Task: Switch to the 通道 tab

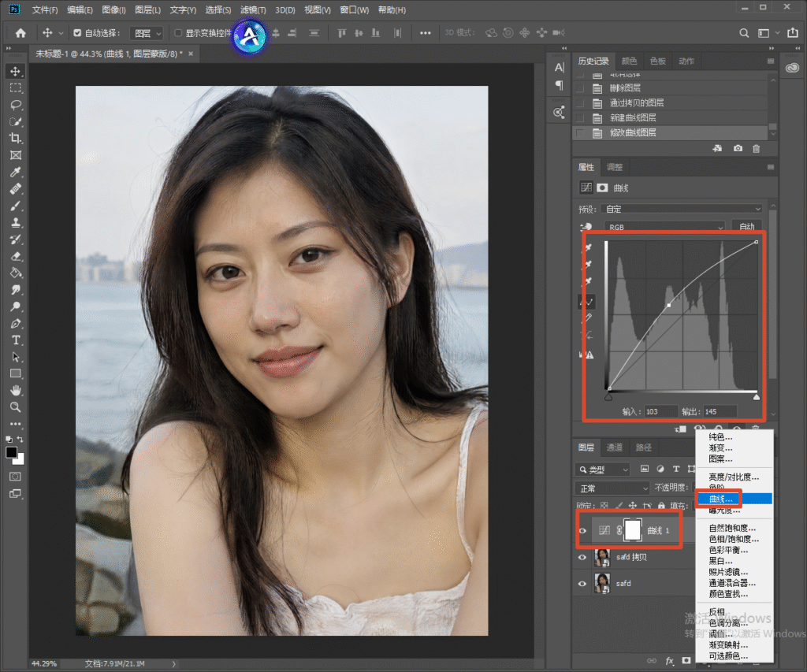Action: [614, 447]
